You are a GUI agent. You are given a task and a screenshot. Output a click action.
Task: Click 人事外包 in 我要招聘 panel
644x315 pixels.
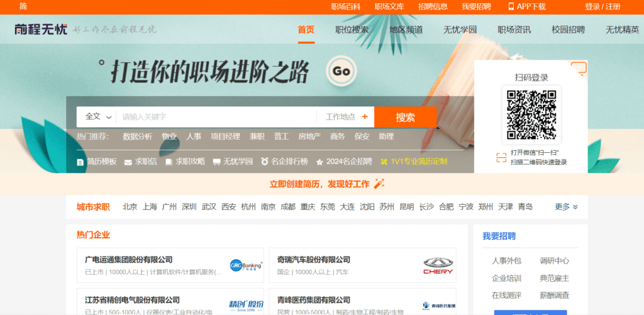506,261
